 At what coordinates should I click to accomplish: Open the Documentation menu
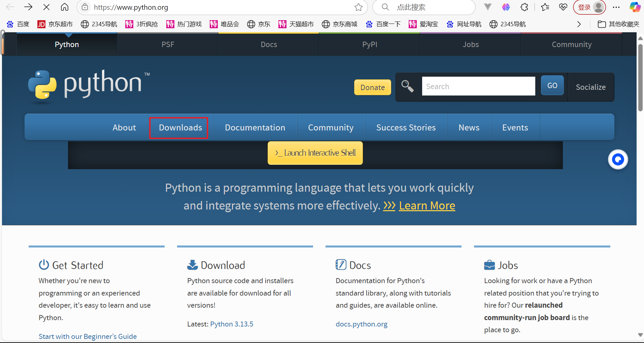[255, 127]
